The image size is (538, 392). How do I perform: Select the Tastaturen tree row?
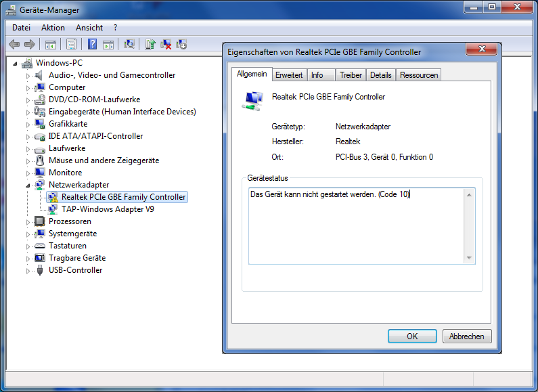68,246
